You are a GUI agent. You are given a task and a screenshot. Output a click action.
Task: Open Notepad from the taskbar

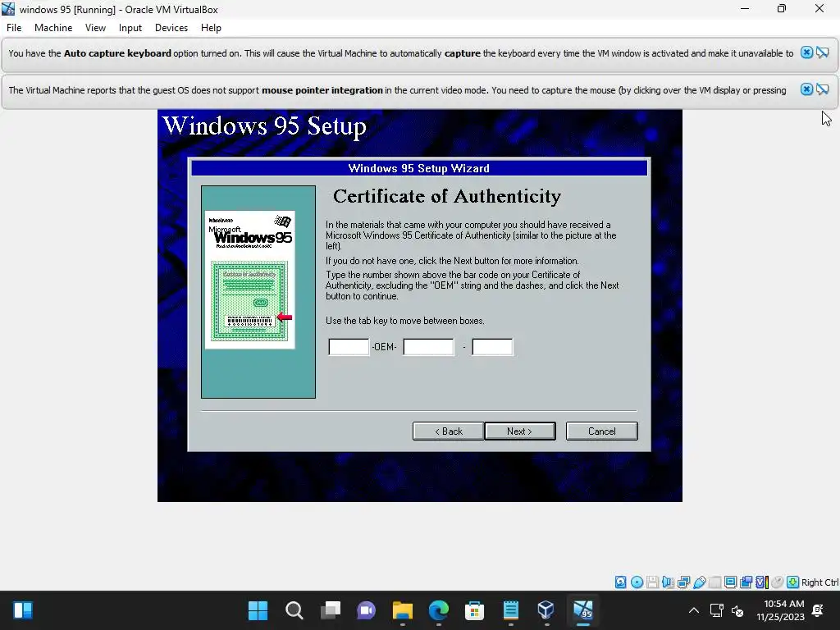[510, 610]
